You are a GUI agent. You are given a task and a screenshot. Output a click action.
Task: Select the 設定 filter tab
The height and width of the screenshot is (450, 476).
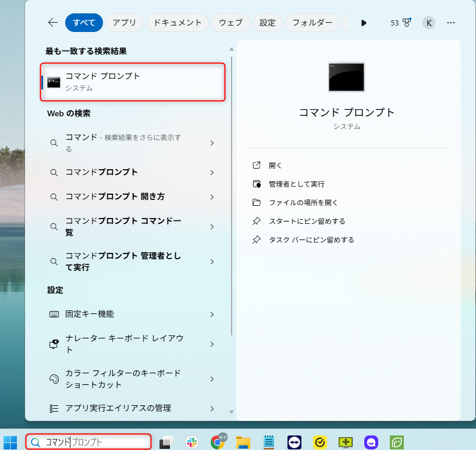pos(268,23)
